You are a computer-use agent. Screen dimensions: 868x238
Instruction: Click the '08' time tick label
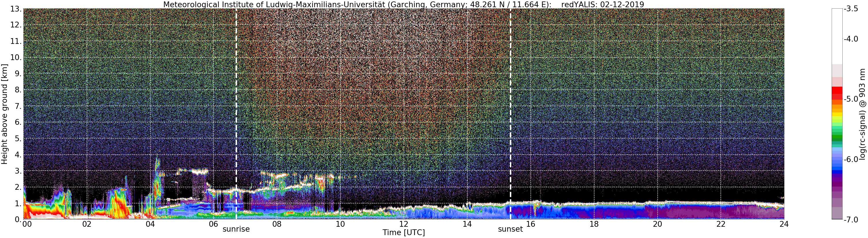277,224
